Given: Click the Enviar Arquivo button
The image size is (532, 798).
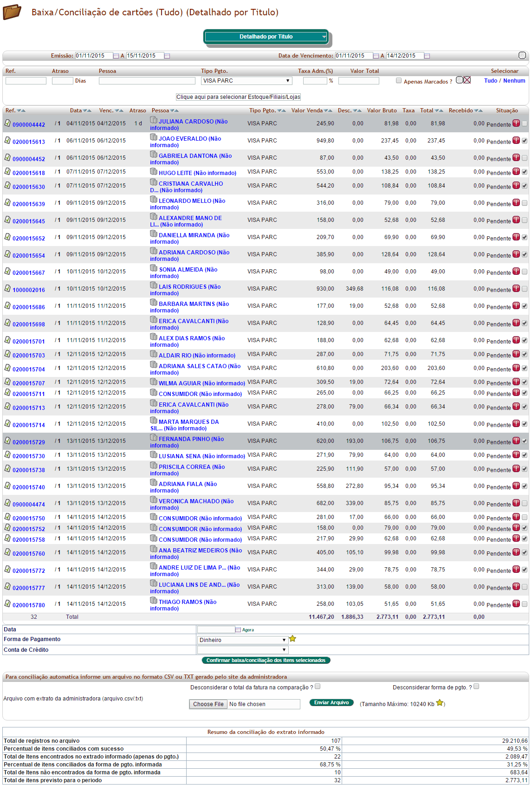Looking at the screenshot, I should [331, 703].
